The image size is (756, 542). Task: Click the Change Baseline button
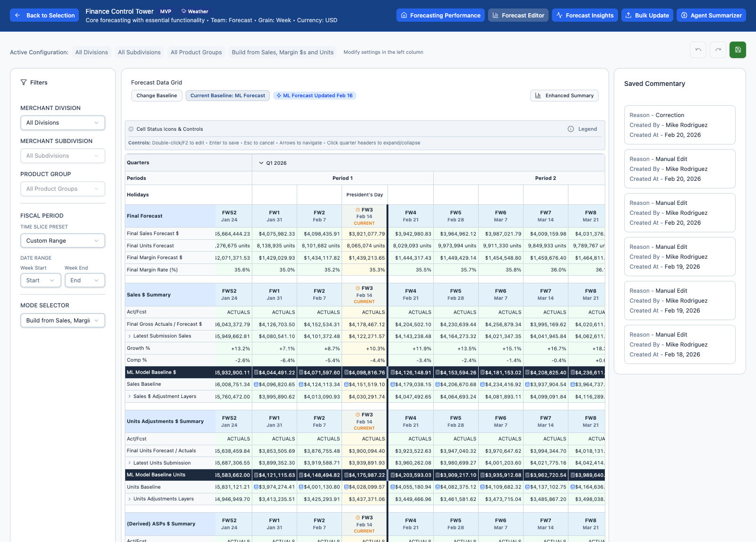click(156, 95)
